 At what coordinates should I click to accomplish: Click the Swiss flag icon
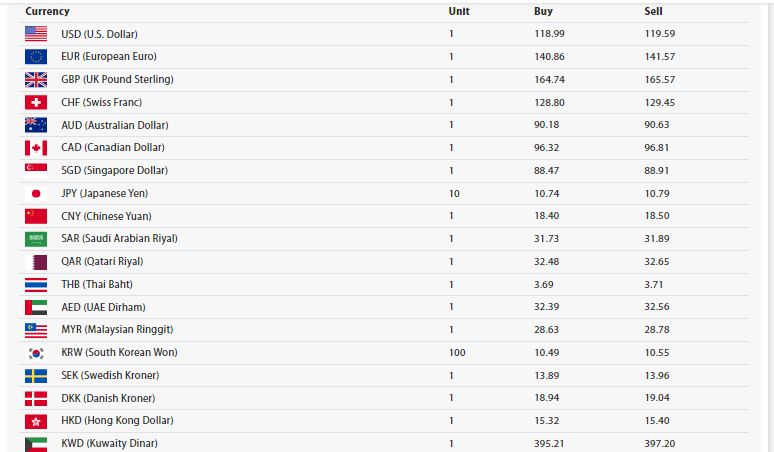36,102
